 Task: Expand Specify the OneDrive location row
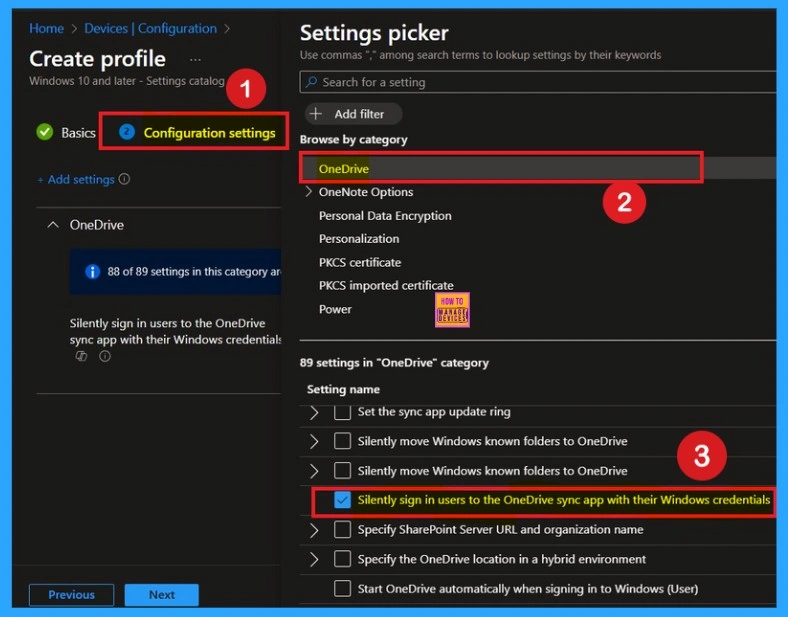pos(314,559)
